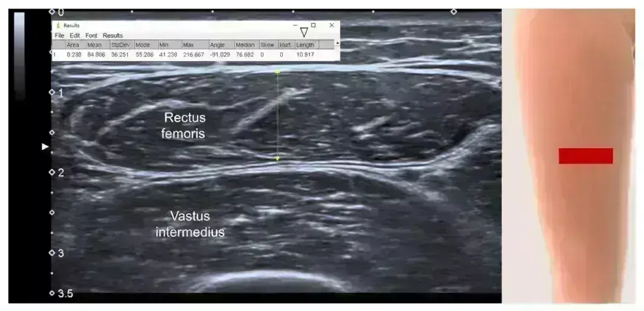Click the Angle column header

[x=217, y=45]
